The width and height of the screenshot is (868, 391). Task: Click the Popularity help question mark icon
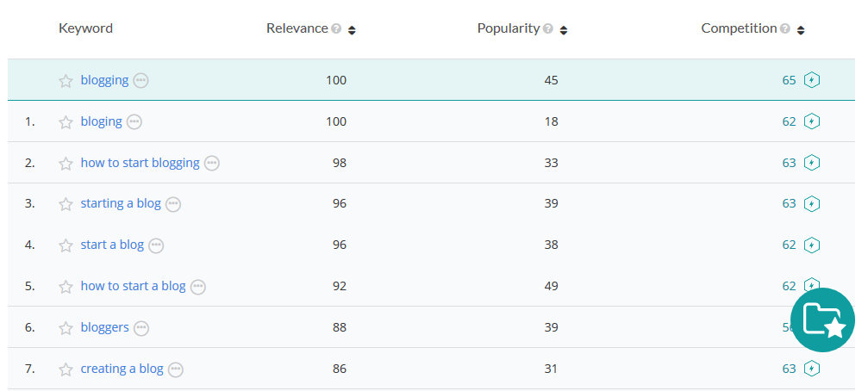tap(548, 29)
